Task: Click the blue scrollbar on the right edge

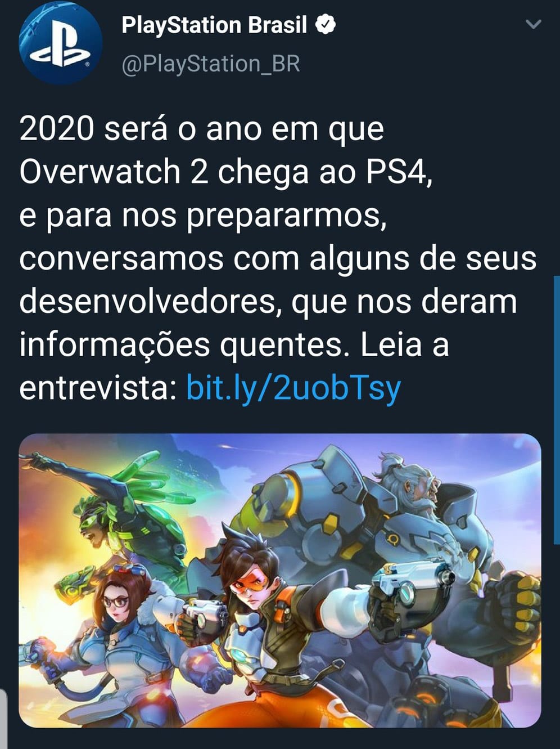Action: coord(557,410)
